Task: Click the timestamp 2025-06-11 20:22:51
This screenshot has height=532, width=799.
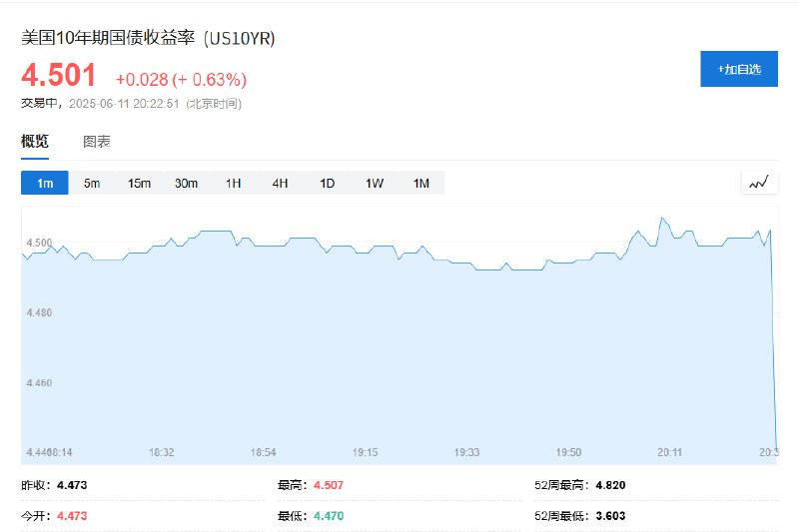Action: 124,104
